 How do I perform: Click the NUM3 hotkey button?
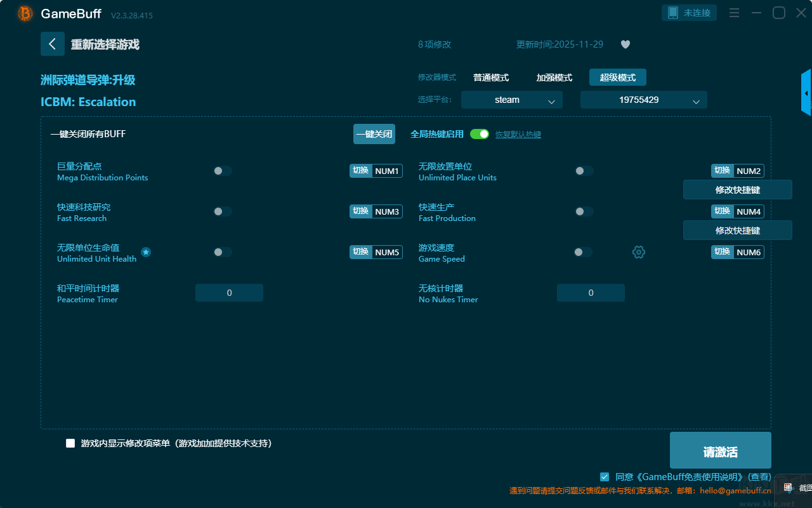tap(376, 211)
